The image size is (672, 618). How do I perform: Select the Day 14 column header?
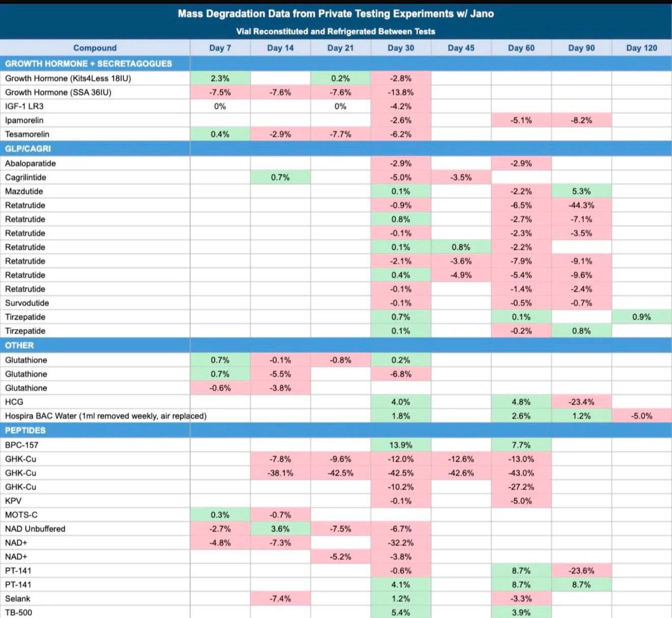(281, 48)
